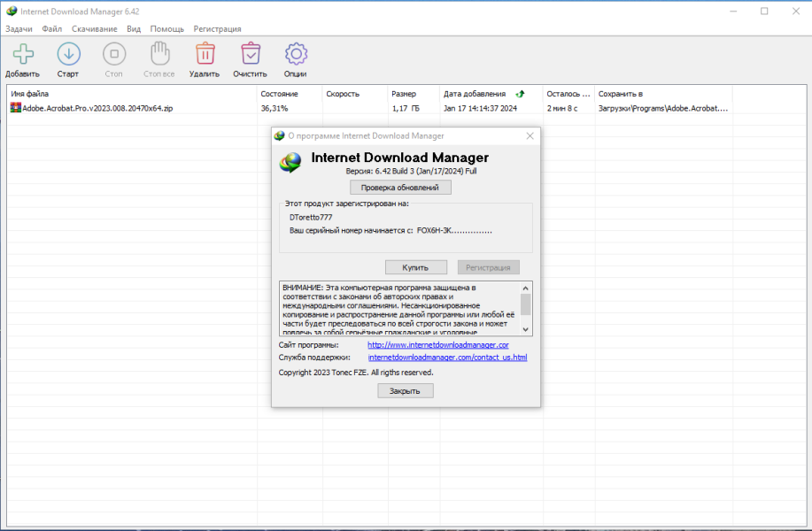Start the download with the Старт icon
The height and width of the screenshot is (531, 812).
tap(68, 54)
